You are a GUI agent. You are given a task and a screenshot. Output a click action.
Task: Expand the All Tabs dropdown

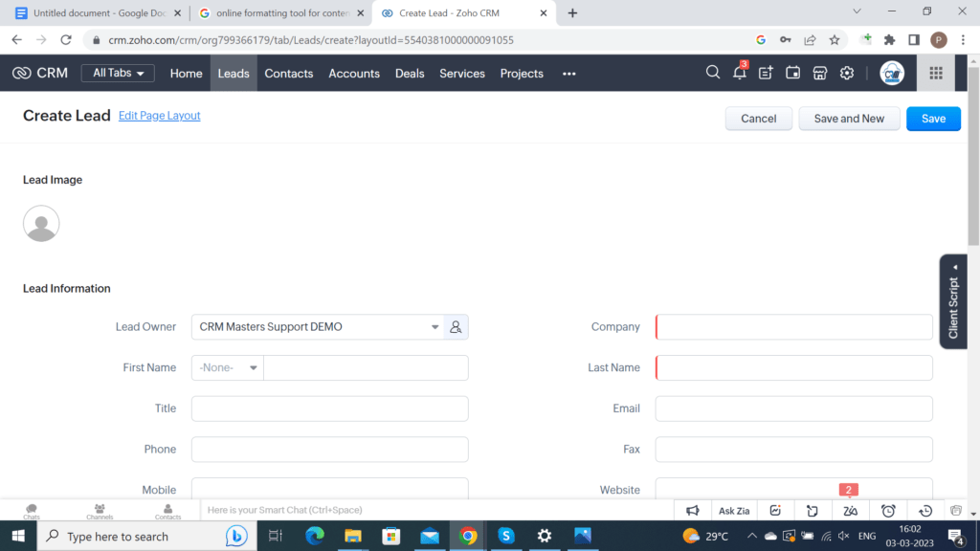coord(118,73)
